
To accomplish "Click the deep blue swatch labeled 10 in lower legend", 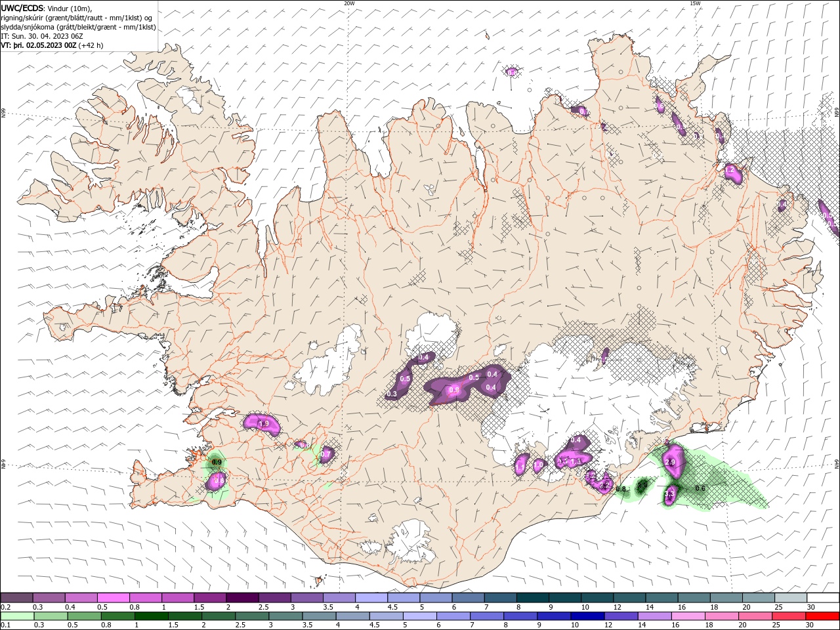I will click(587, 616).
